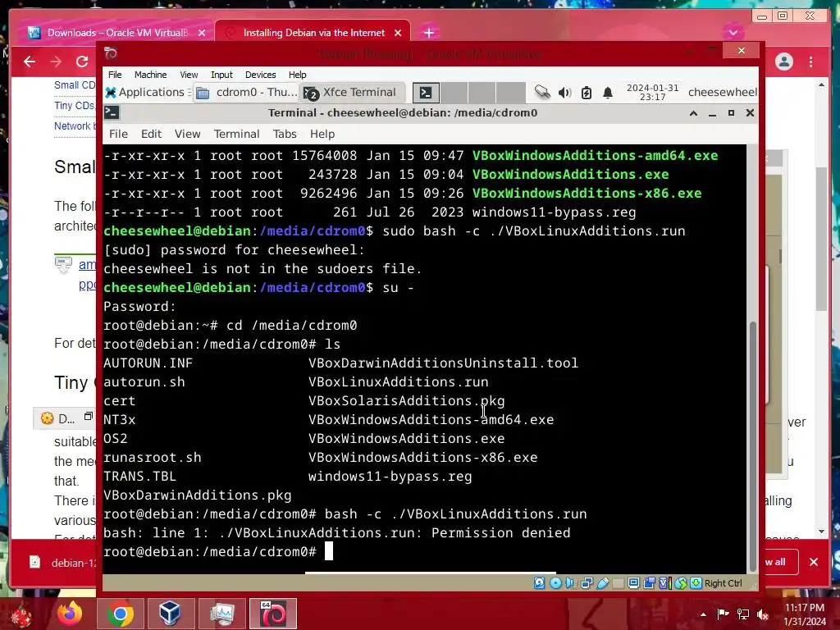Image resolution: width=840 pixels, height=630 pixels.
Task: Click the network adapters status icon
Action: (x=587, y=583)
